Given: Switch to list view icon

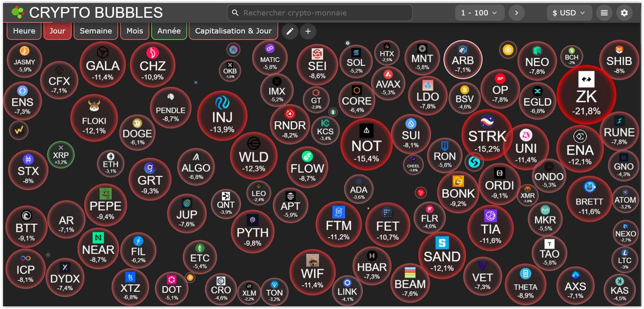Looking at the screenshot, I should [x=604, y=13].
